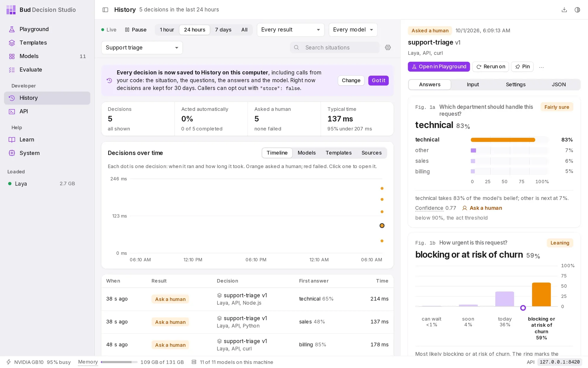Open the Input tab in the detail panel

pyautogui.click(x=473, y=84)
